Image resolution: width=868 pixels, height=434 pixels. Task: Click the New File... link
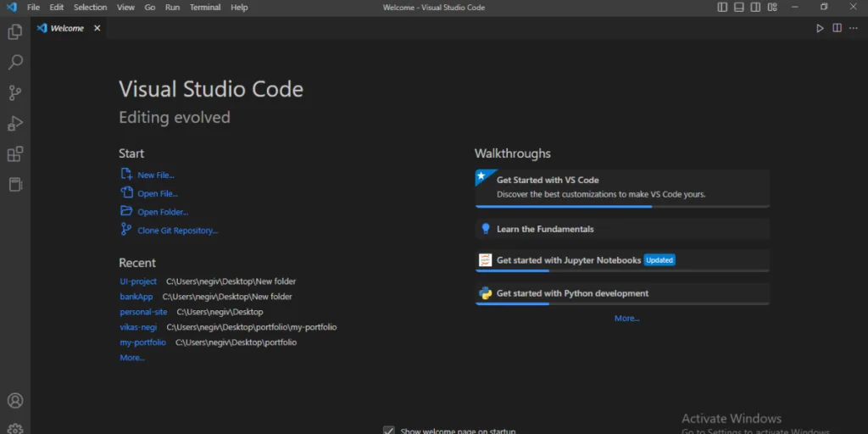point(156,175)
